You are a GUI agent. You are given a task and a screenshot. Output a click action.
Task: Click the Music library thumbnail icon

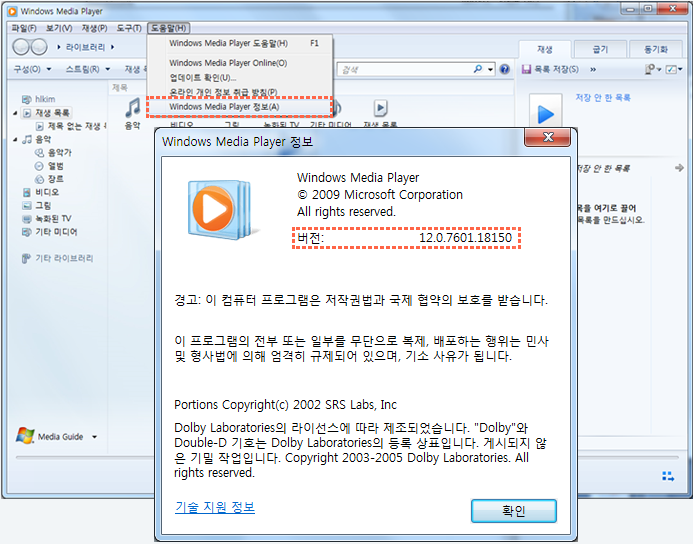pyautogui.click(x=133, y=108)
